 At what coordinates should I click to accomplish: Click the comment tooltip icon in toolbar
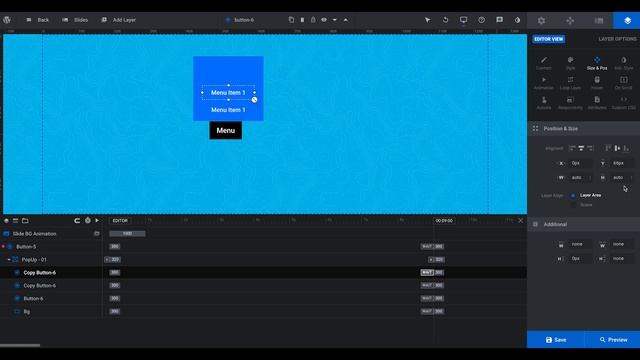[500, 20]
